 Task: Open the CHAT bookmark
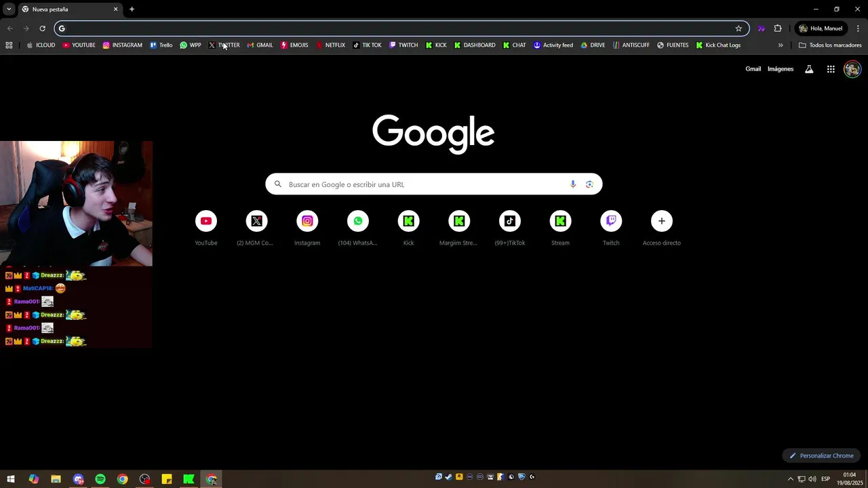pyautogui.click(x=515, y=45)
